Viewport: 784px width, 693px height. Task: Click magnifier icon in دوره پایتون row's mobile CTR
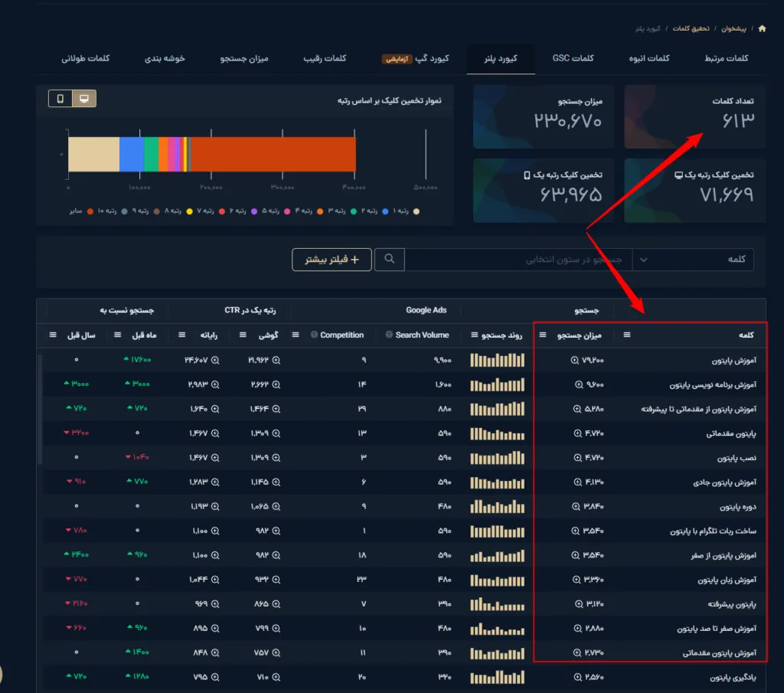276,506
